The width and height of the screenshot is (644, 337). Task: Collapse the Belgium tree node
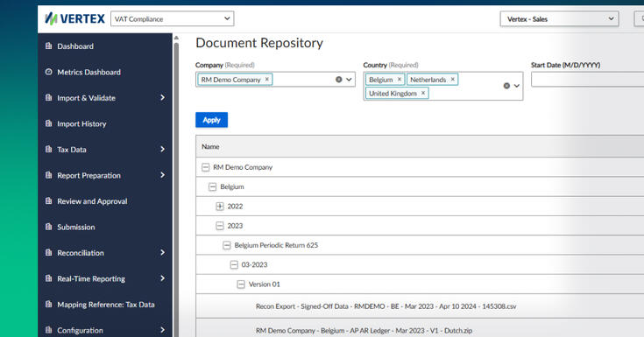pos(212,186)
